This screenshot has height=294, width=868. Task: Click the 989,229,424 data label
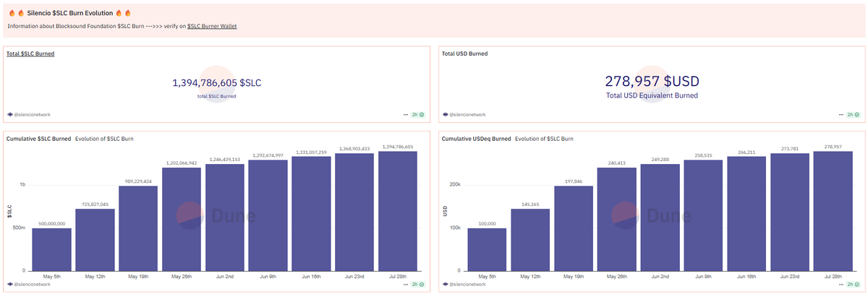[138, 181]
